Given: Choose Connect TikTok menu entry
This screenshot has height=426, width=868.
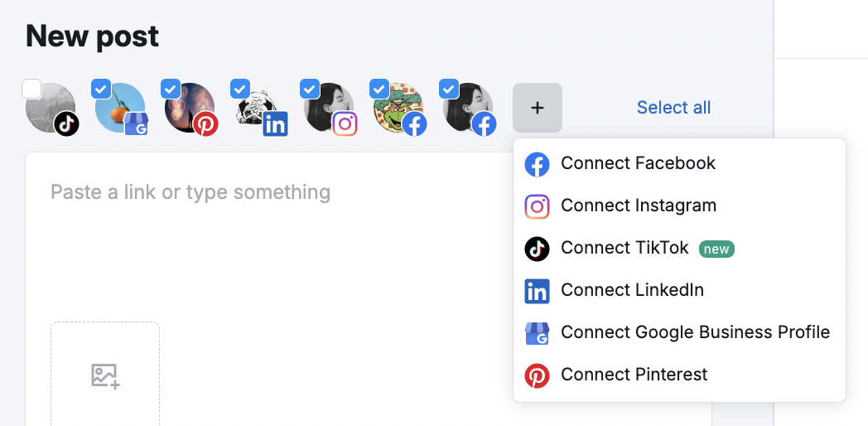Looking at the screenshot, I should (x=624, y=249).
